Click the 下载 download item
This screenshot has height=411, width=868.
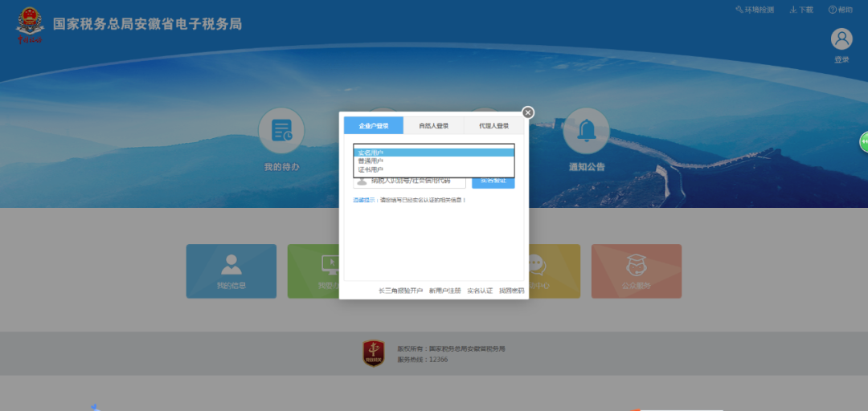coord(801,10)
